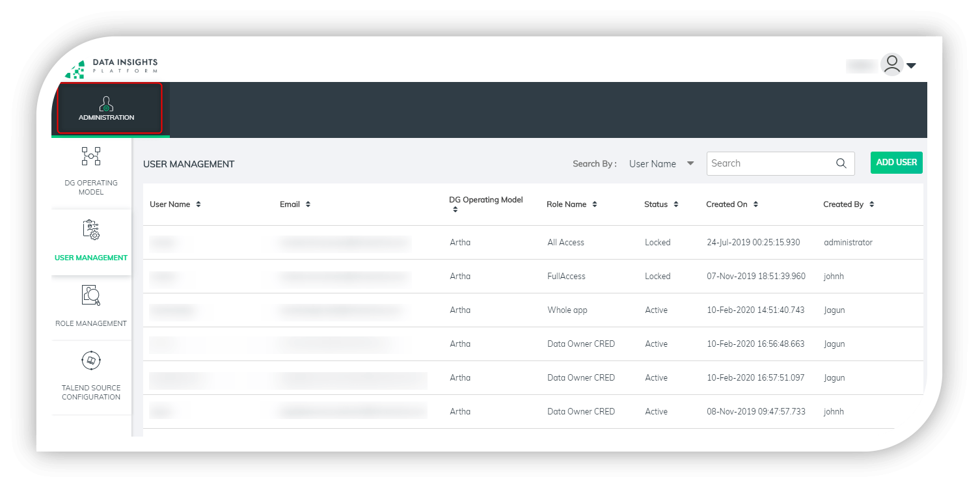The height and width of the screenshot is (488, 980).
Task: Click Locked status in FullAccess row
Action: click(658, 276)
